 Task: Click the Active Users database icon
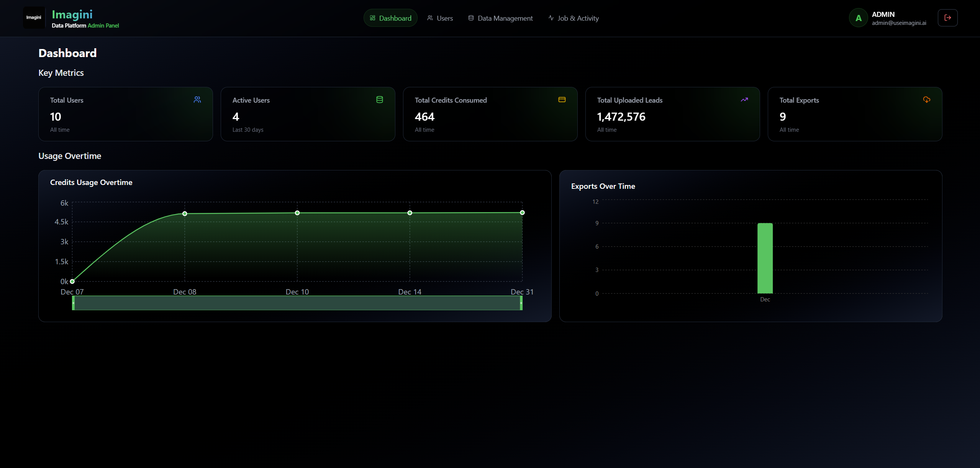coord(379,100)
